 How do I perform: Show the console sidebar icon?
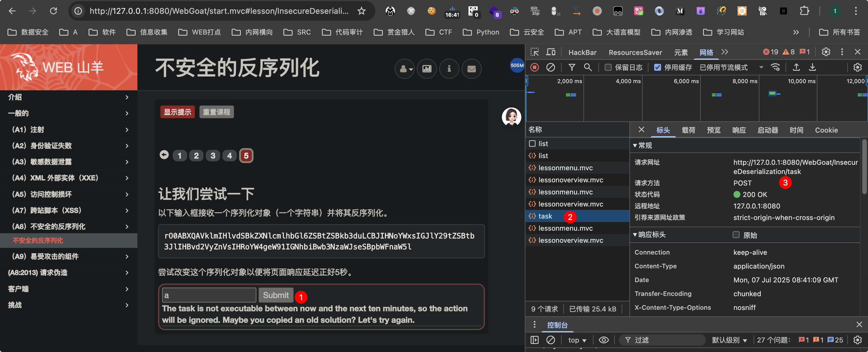(x=534, y=340)
